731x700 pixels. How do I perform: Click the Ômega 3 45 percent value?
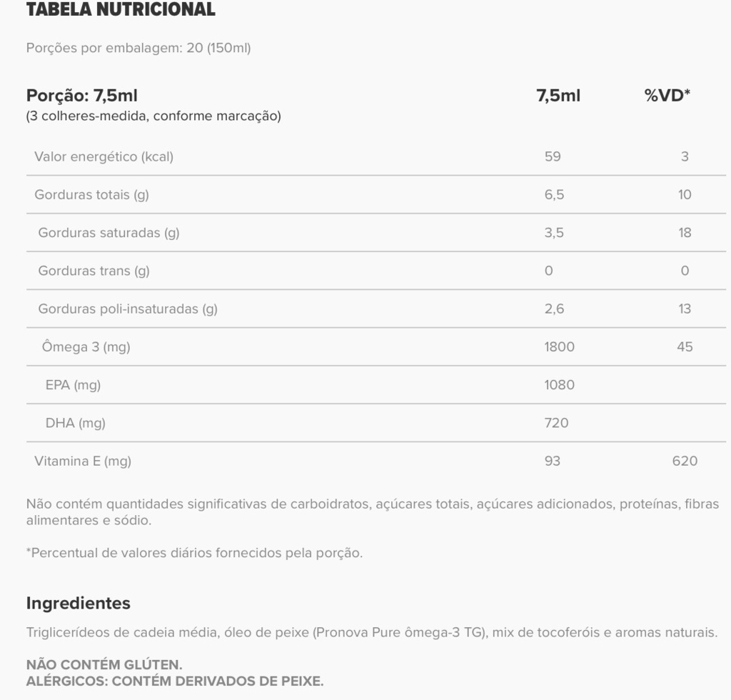click(x=685, y=347)
